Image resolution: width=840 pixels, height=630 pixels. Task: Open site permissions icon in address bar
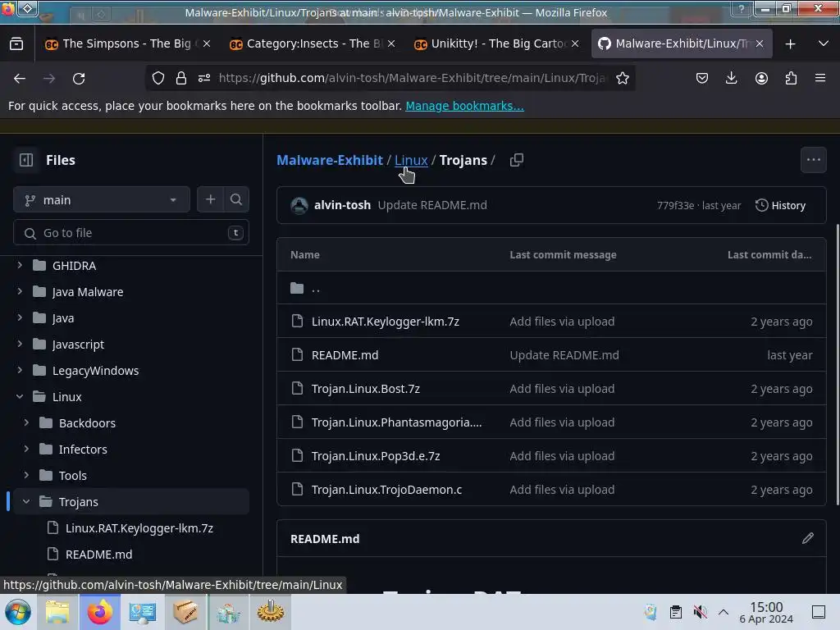(x=204, y=78)
